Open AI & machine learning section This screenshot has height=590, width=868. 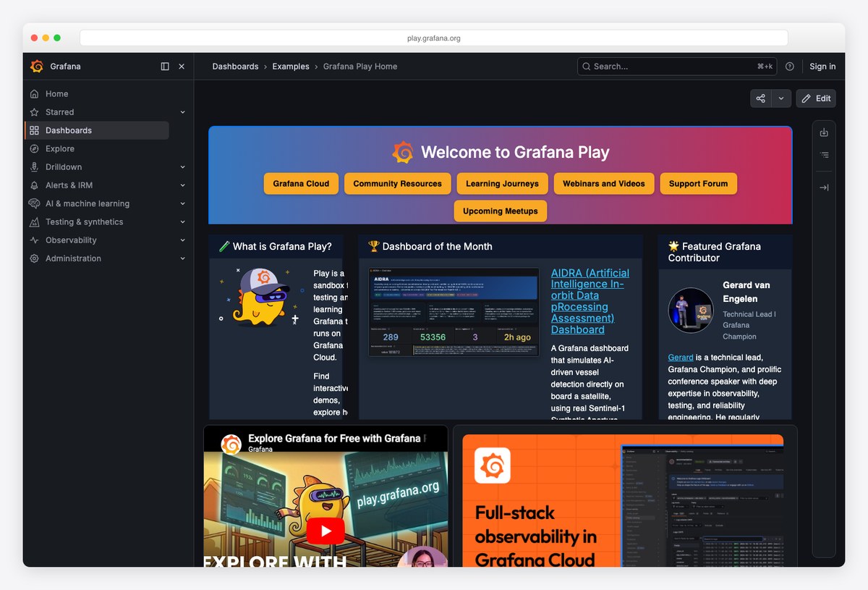click(x=88, y=203)
